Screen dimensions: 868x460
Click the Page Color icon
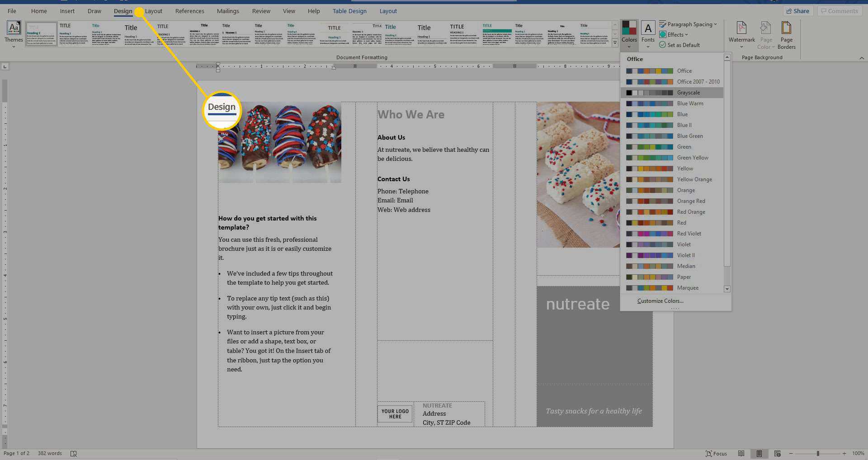(x=766, y=34)
